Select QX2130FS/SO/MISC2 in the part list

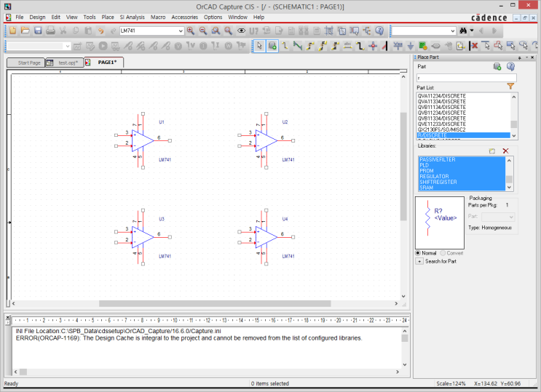pyautogui.click(x=463, y=129)
